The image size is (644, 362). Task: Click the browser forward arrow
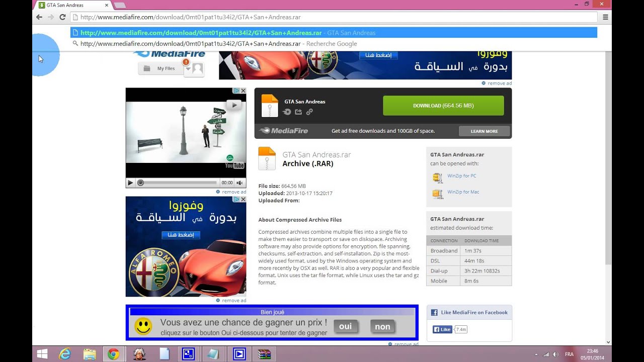(51, 17)
